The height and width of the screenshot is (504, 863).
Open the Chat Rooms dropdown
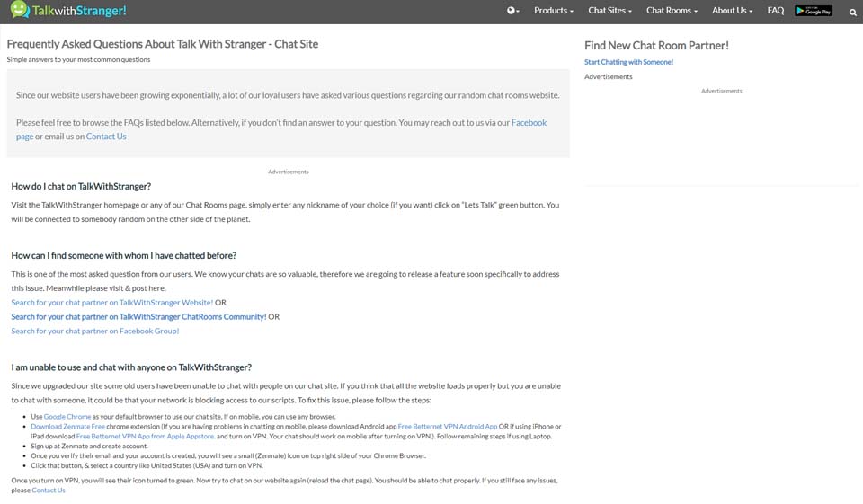(672, 11)
